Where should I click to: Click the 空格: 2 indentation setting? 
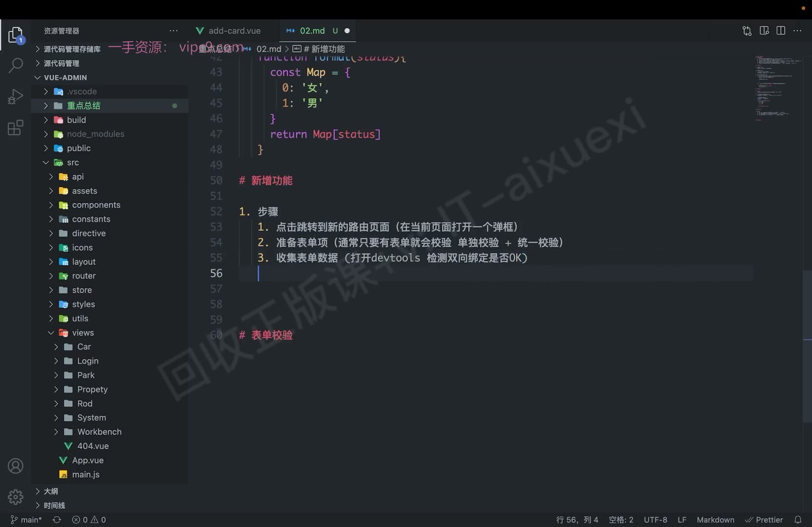click(x=621, y=520)
